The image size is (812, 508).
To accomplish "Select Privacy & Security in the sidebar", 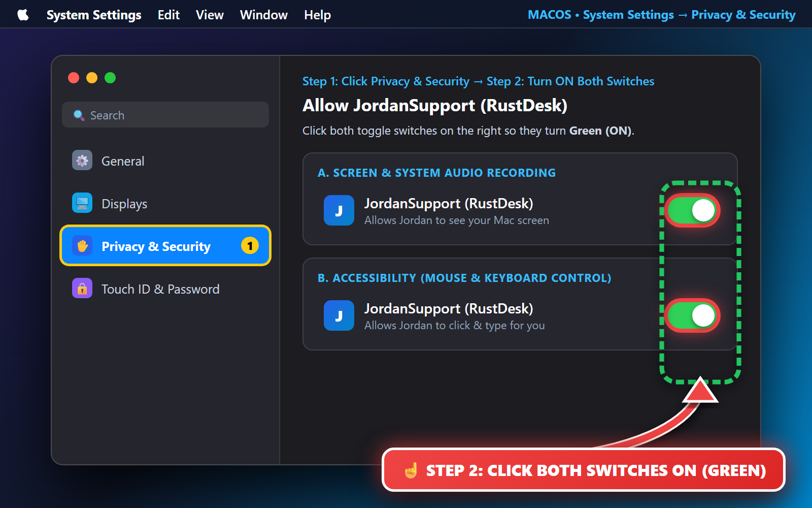I will 165,246.
